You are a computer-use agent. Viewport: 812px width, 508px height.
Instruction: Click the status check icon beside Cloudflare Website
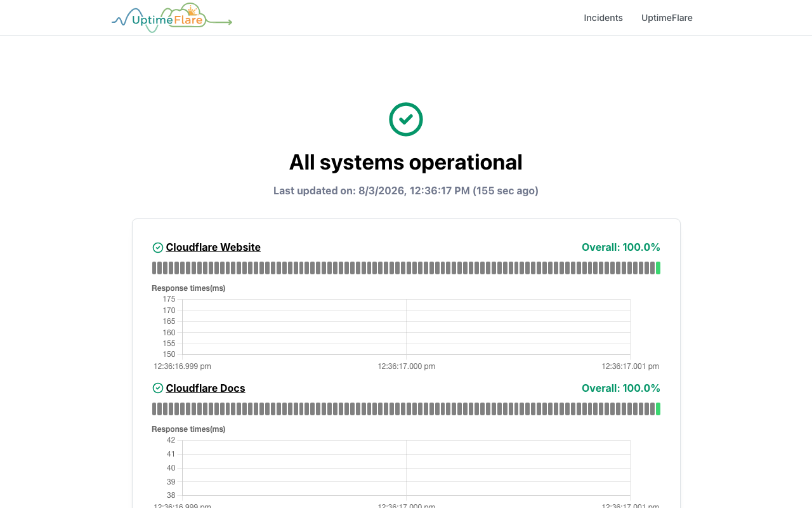tap(158, 248)
